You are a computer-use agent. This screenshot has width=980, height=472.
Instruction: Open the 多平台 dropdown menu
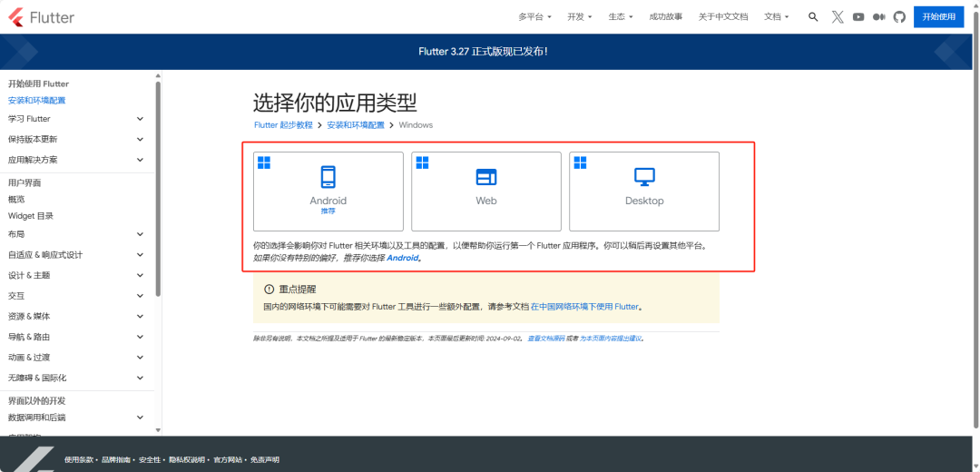click(534, 16)
